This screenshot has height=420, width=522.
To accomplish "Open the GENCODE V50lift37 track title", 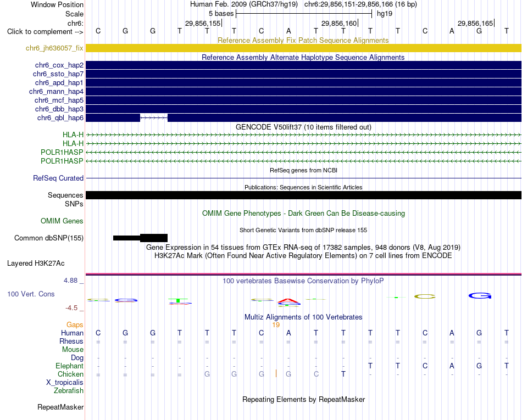I will click(303, 127).
